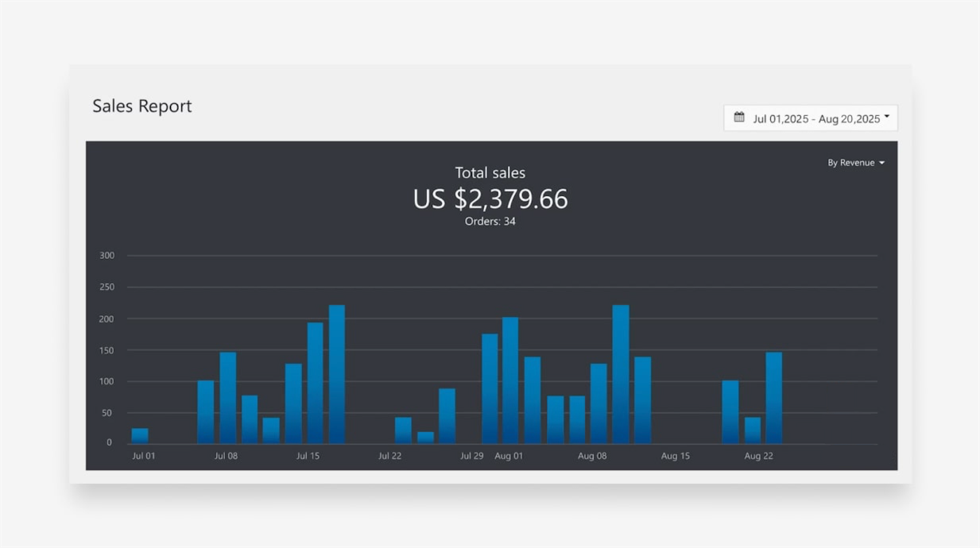Select the bar above the Aug 01 label
The width and height of the screenshot is (980, 548).
(x=510, y=380)
